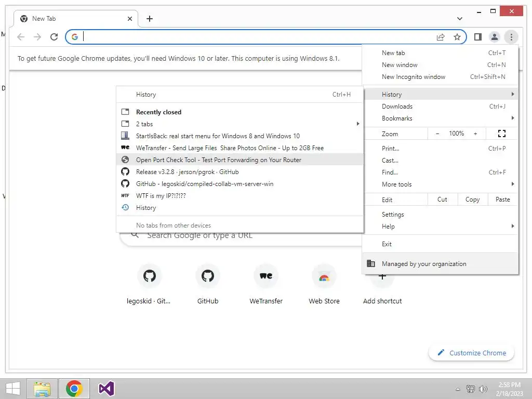Click the back navigation arrow
Viewport: 532px width, 399px height.
21,37
